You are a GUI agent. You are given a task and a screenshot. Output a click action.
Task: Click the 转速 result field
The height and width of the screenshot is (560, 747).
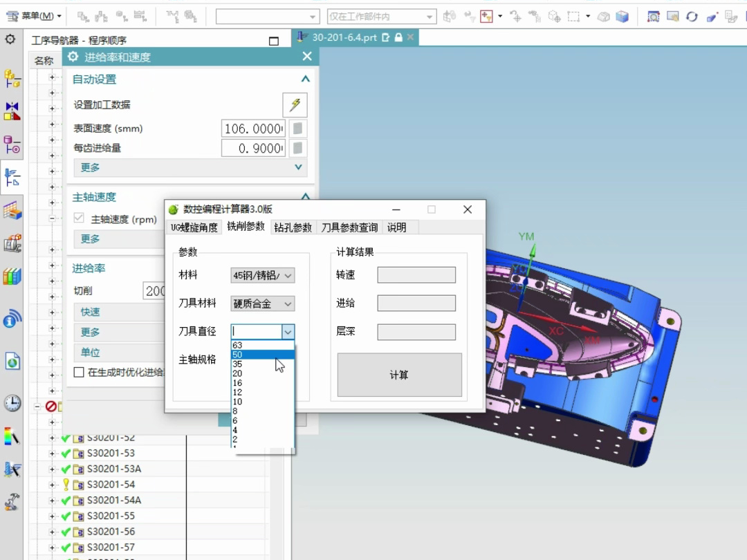[416, 274]
